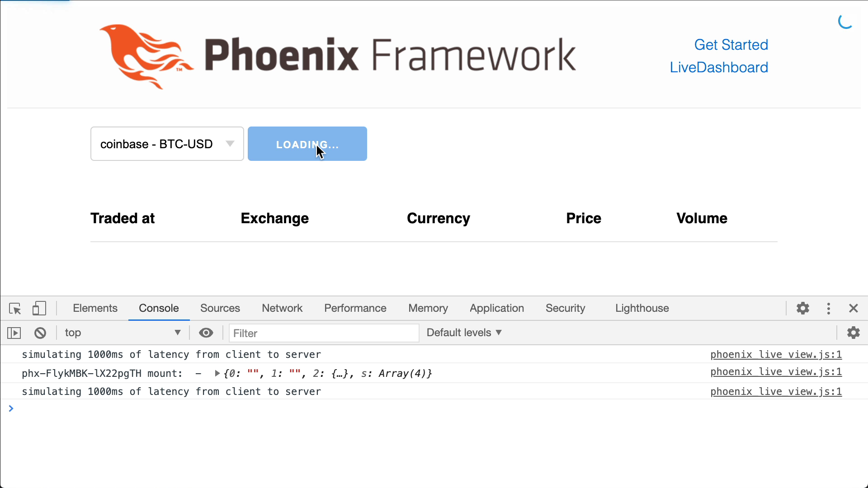Open console settings gear icon

tap(854, 333)
